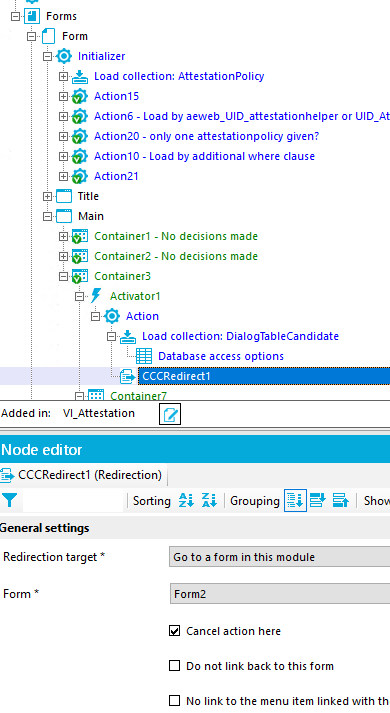Click the Activator1 lightning icon
The image size is (390, 713).
96,296
